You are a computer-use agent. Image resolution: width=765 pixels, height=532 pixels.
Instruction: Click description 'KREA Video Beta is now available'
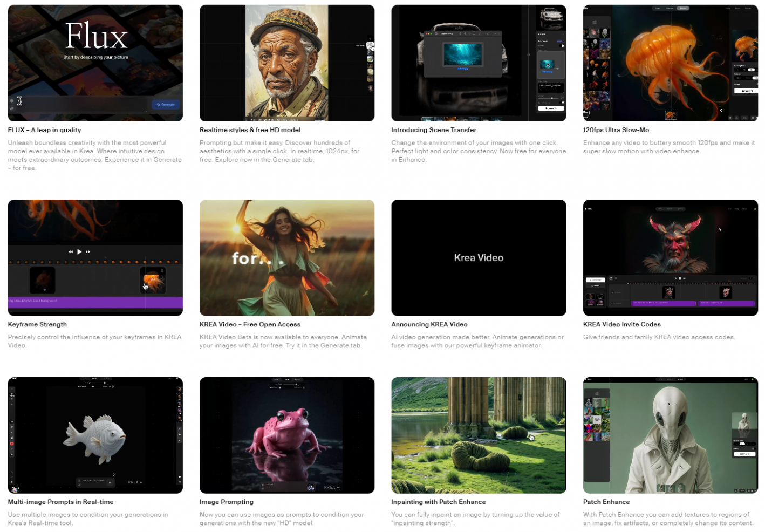click(x=283, y=341)
